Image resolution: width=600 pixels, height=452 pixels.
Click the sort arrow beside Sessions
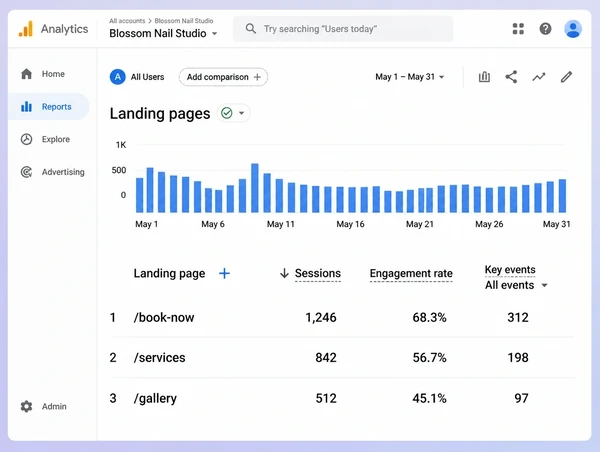284,273
